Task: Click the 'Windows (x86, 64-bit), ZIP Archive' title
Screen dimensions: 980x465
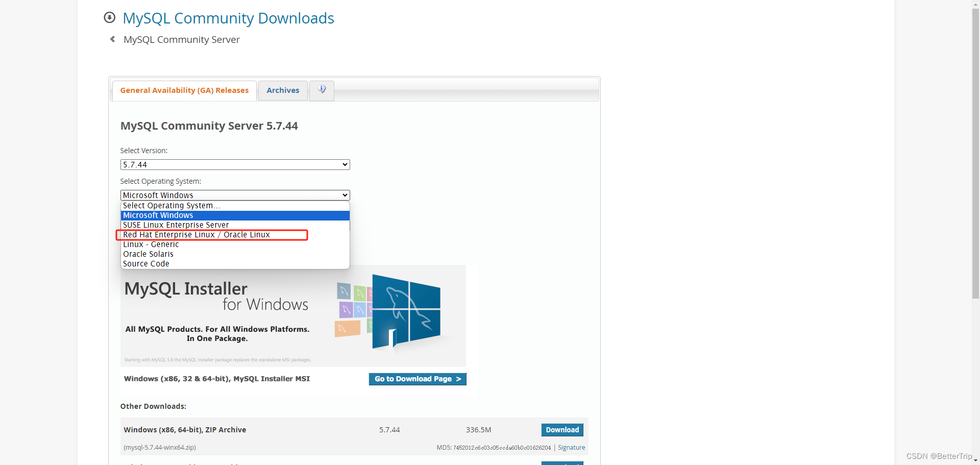Action: click(185, 430)
